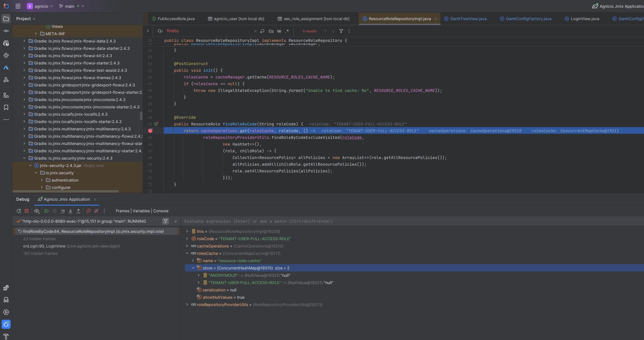This screenshot has height=340, width=644.
Task: Switch to the debugger Console view
Action: [x=161, y=211]
